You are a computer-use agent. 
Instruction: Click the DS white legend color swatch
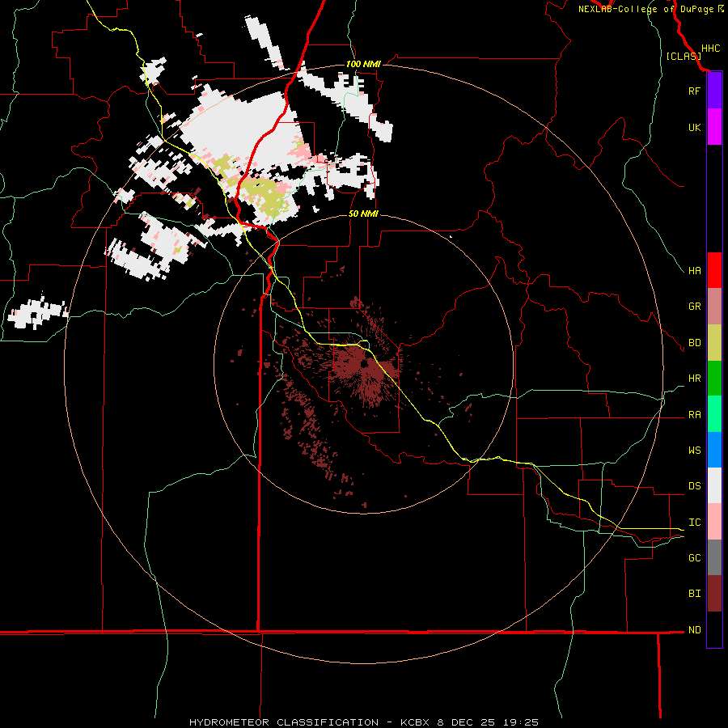pos(714,485)
